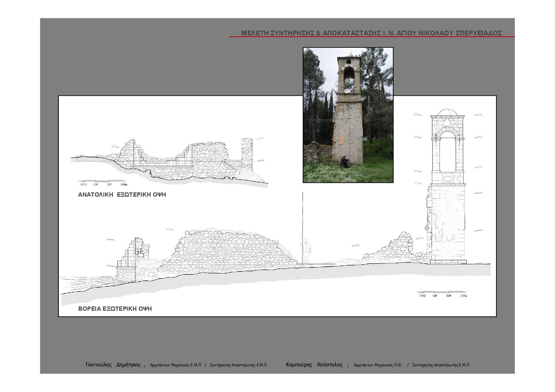Click the east elevation stone wall drawing
555x392 pixels.
169,162
